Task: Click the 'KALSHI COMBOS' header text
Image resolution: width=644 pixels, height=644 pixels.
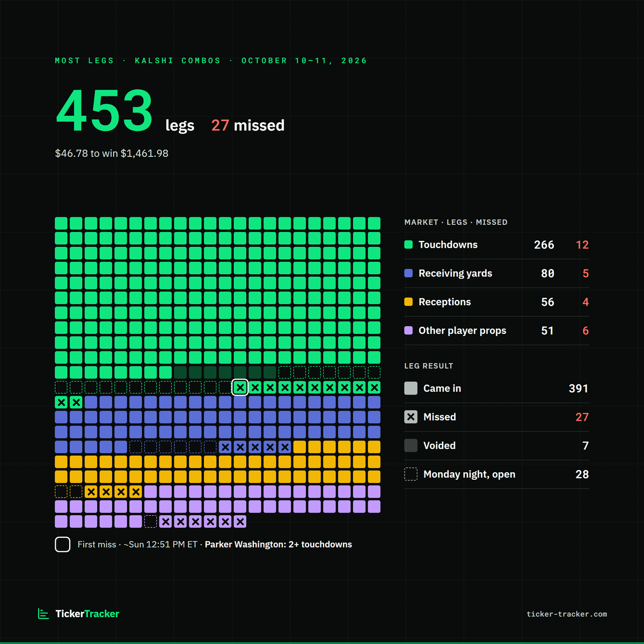Action: coord(178,61)
